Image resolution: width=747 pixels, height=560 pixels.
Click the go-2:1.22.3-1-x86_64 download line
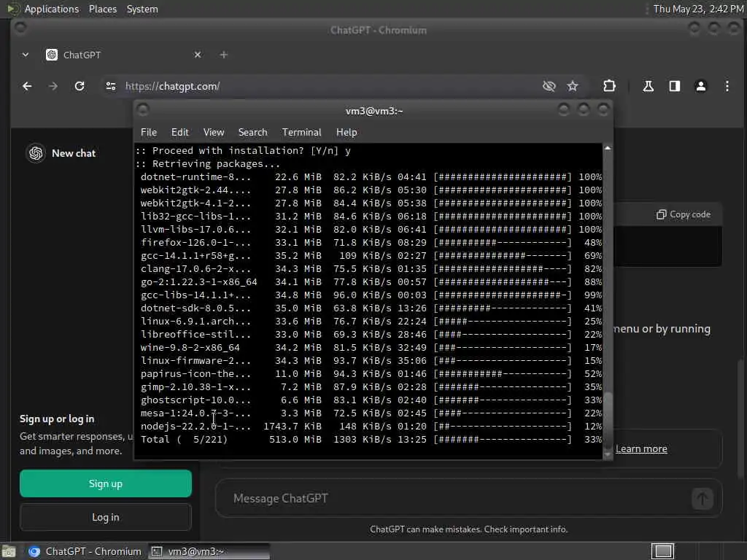pyautogui.click(x=371, y=282)
